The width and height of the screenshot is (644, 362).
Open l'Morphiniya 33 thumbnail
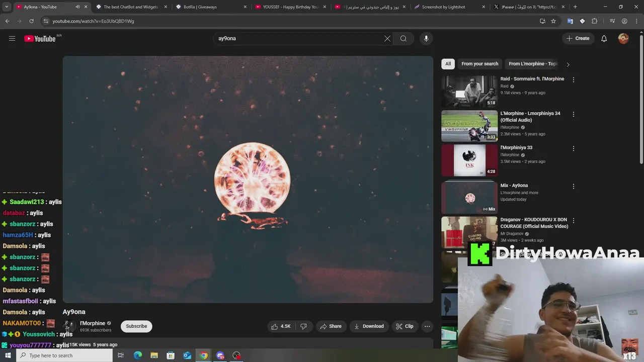pos(469,160)
